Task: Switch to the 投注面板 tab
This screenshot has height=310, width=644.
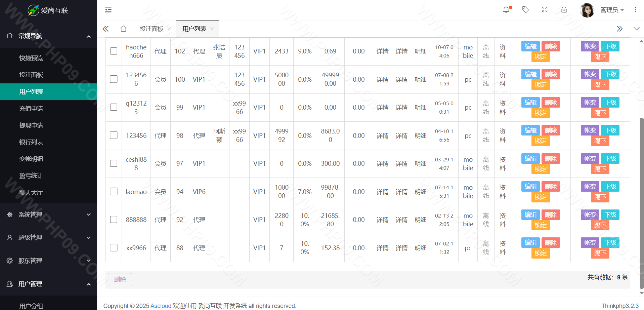Action: (x=152, y=29)
